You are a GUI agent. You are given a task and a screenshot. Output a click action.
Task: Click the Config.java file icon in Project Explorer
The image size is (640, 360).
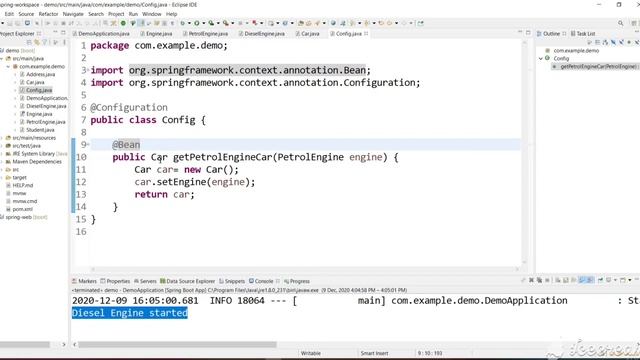coord(22,90)
